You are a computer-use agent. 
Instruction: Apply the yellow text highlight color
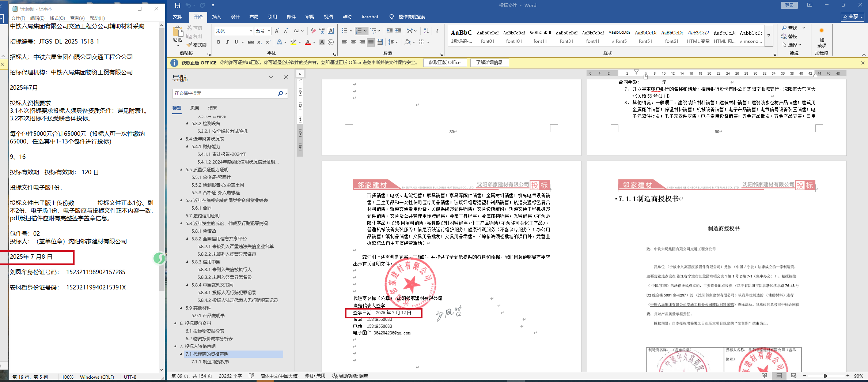coord(293,42)
